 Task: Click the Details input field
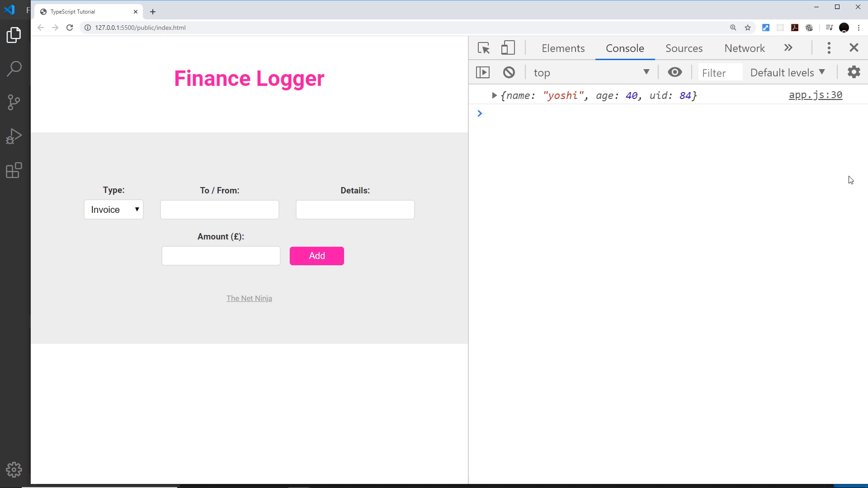[355, 210]
